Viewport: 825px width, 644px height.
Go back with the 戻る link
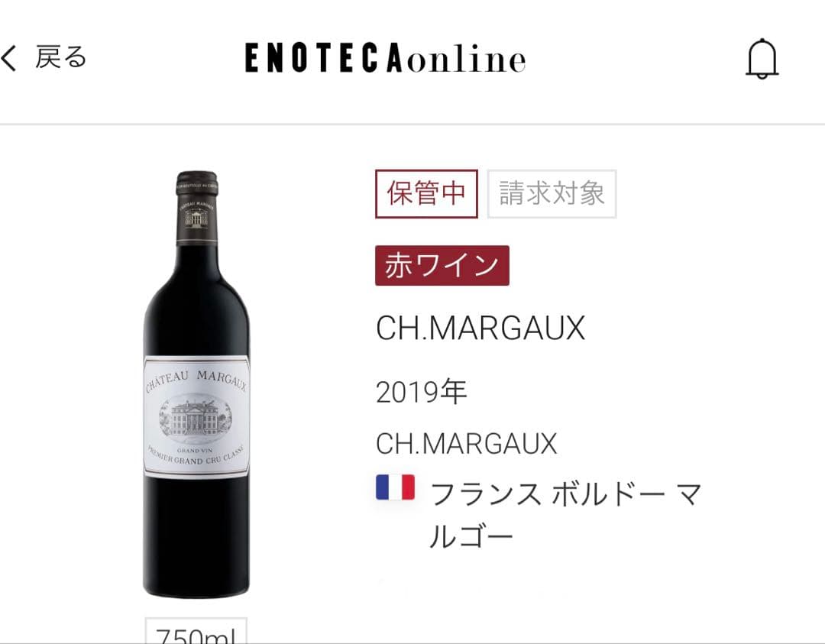click(60, 57)
